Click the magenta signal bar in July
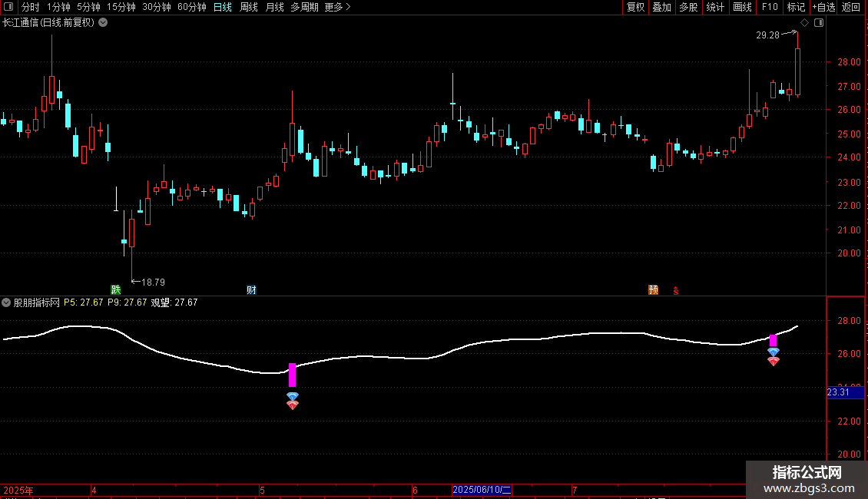The width and height of the screenshot is (868, 499). click(774, 341)
